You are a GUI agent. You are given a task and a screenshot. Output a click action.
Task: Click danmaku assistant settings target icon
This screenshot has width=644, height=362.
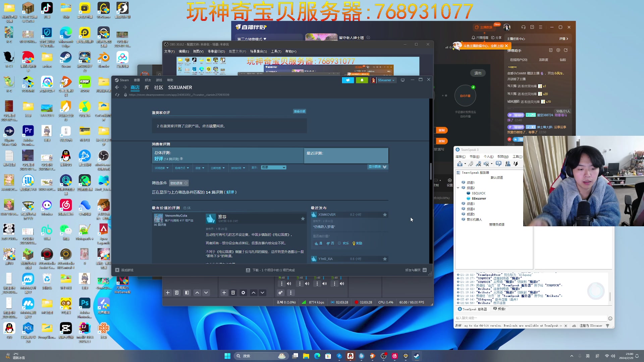coord(558,50)
